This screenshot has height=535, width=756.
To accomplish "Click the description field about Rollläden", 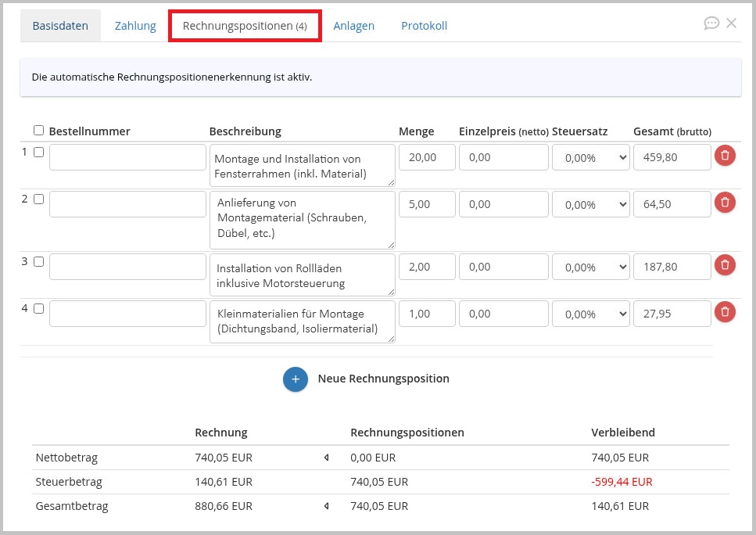I will tap(303, 275).
